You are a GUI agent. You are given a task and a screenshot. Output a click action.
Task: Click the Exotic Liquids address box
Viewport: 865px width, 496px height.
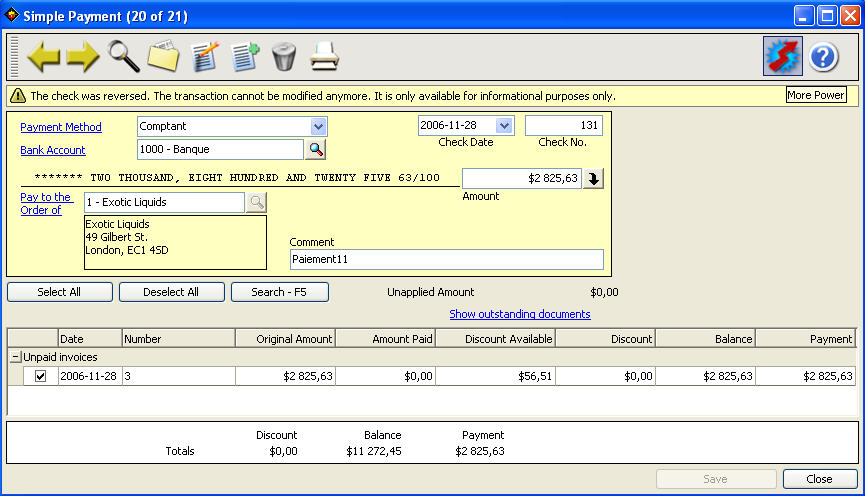(x=175, y=242)
